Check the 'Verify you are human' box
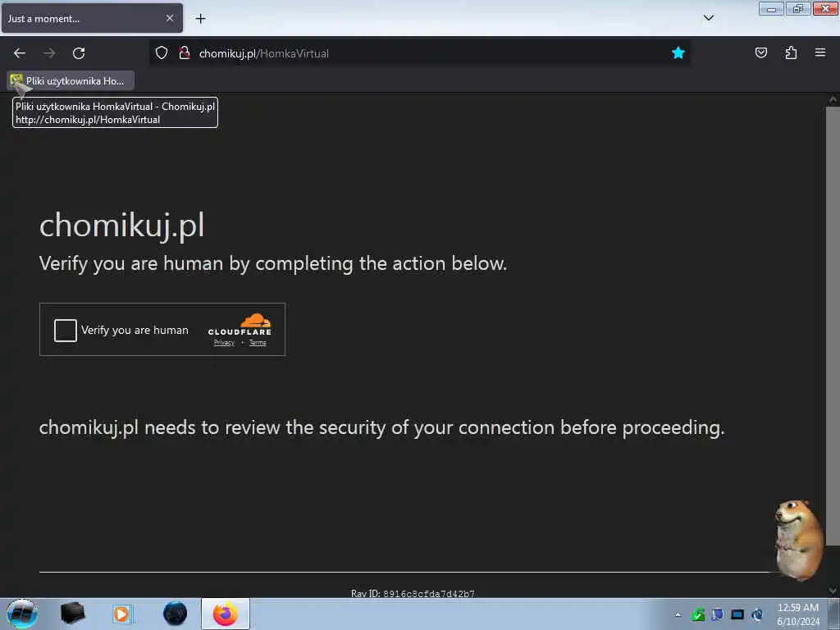The image size is (840, 630). [x=66, y=331]
